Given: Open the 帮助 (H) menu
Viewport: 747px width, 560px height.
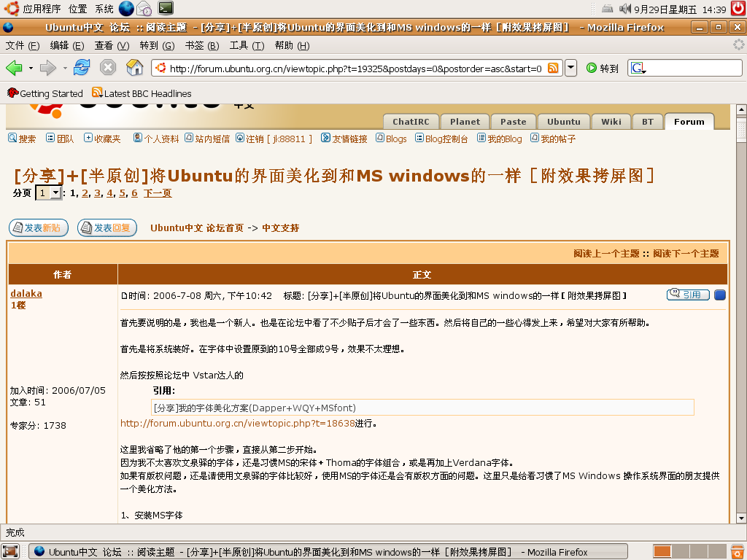Looking at the screenshot, I should tap(292, 45).
